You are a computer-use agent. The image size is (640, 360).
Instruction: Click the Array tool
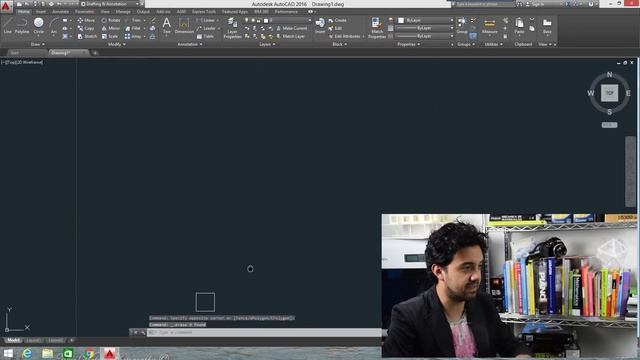[133, 36]
